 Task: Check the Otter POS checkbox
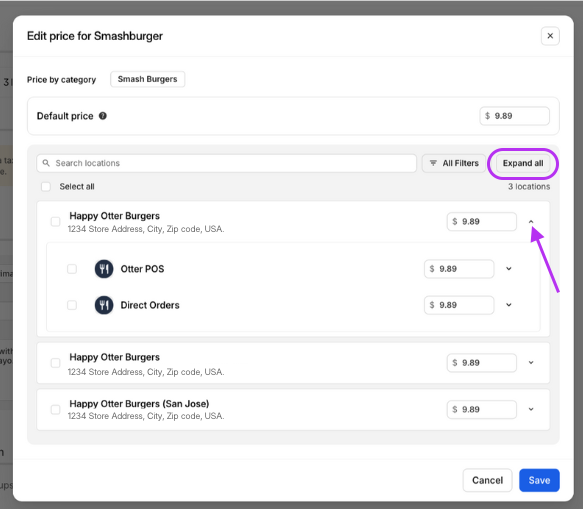coord(72,269)
